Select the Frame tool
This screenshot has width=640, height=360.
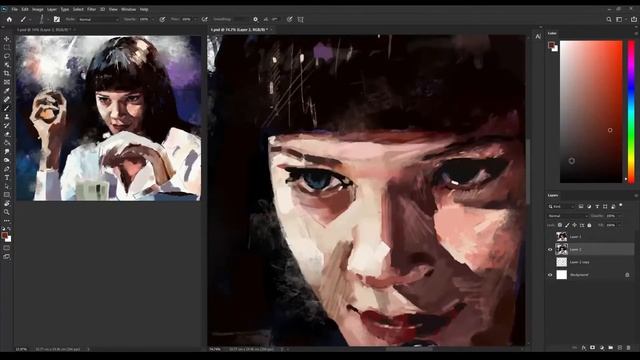pyautogui.click(x=7, y=82)
